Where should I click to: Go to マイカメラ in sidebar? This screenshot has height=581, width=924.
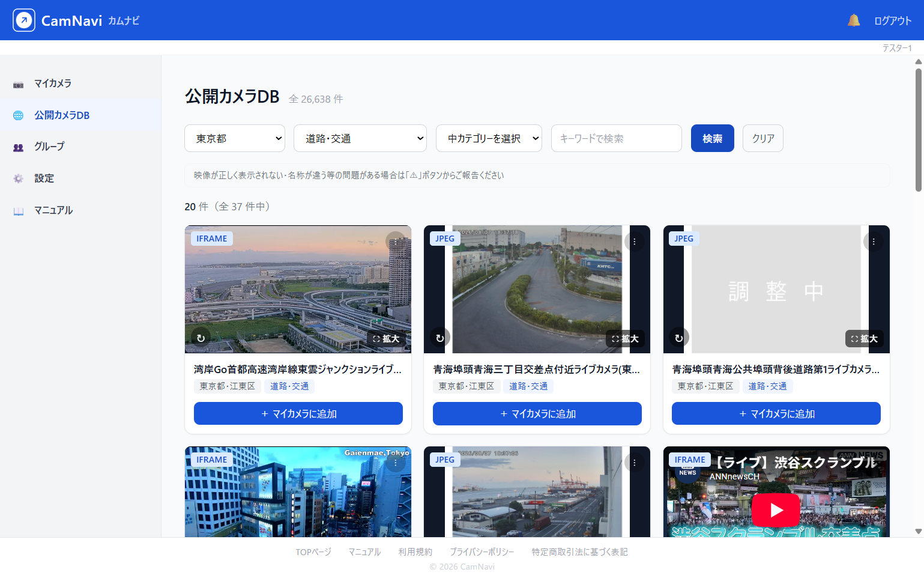tap(80, 84)
